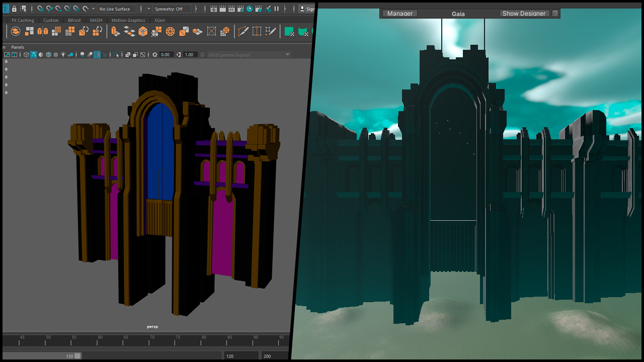Click the Gaia Manager button
644x362 pixels.
[x=400, y=14]
